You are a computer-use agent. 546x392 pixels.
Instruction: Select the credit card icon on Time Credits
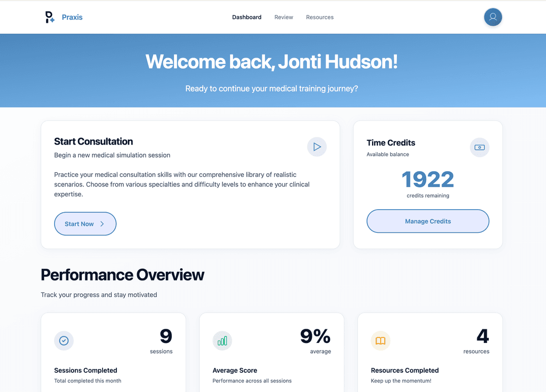pyautogui.click(x=479, y=148)
